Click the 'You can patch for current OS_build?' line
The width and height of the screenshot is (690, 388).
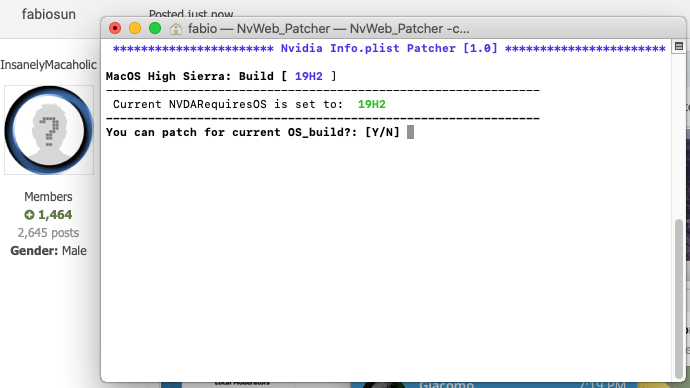point(253,132)
